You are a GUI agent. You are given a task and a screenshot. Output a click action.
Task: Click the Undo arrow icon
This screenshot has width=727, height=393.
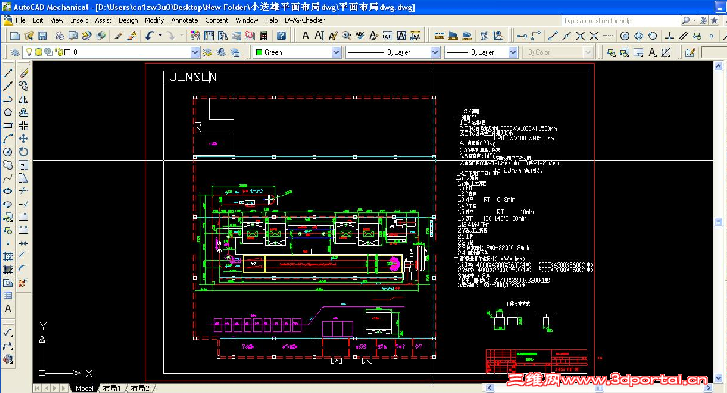pos(149,36)
